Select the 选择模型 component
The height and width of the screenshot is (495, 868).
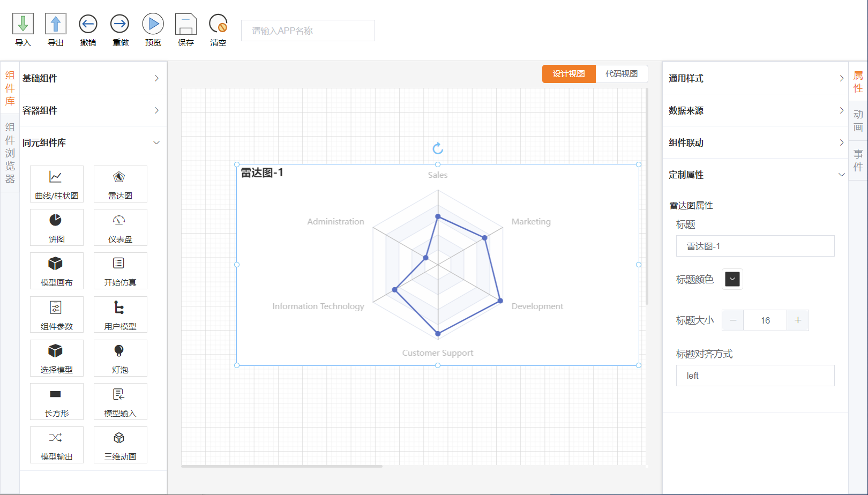click(x=57, y=358)
